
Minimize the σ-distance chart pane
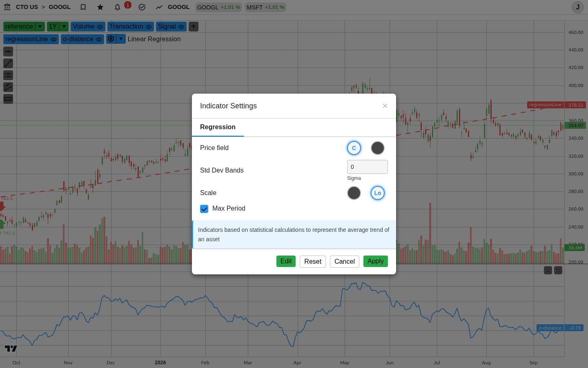click(548, 270)
